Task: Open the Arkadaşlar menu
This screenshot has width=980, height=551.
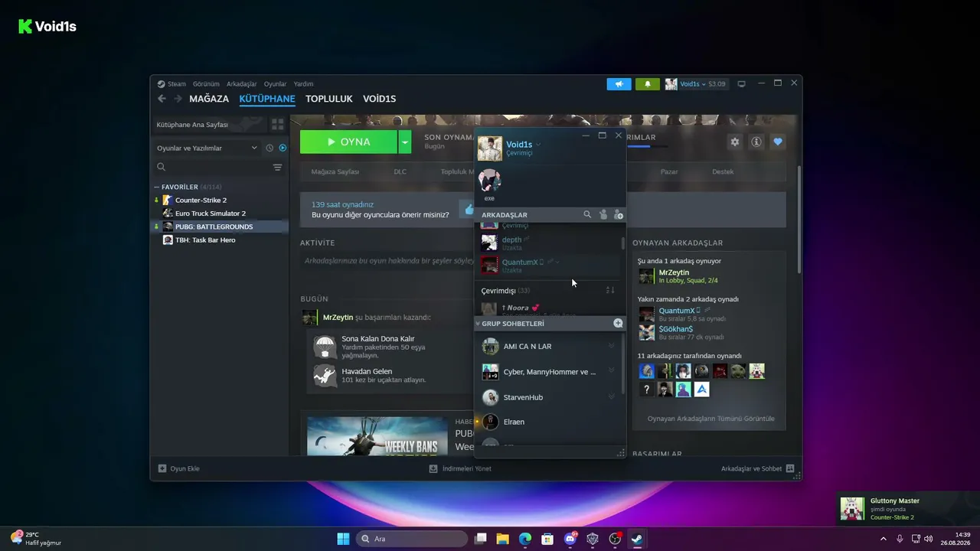Action: (242, 84)
